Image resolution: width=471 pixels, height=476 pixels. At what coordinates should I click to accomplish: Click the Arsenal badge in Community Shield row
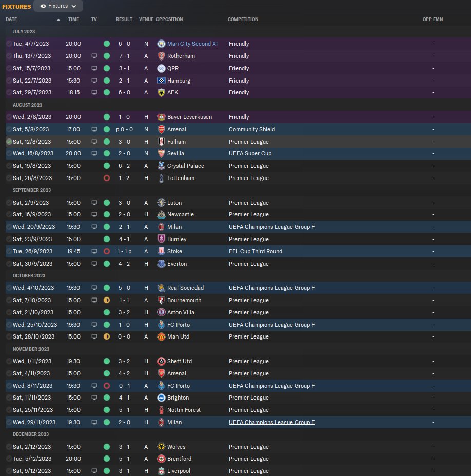[x=161, y=129]
